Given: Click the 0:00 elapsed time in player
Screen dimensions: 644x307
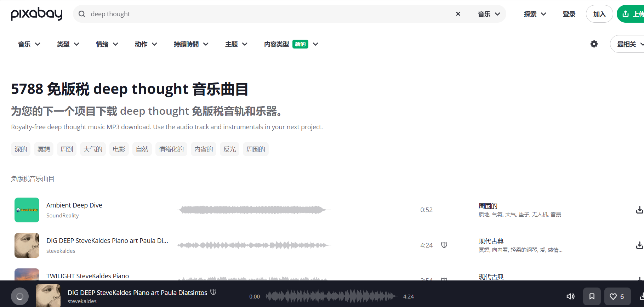Looking at the screenshot, I should [255, 296].
